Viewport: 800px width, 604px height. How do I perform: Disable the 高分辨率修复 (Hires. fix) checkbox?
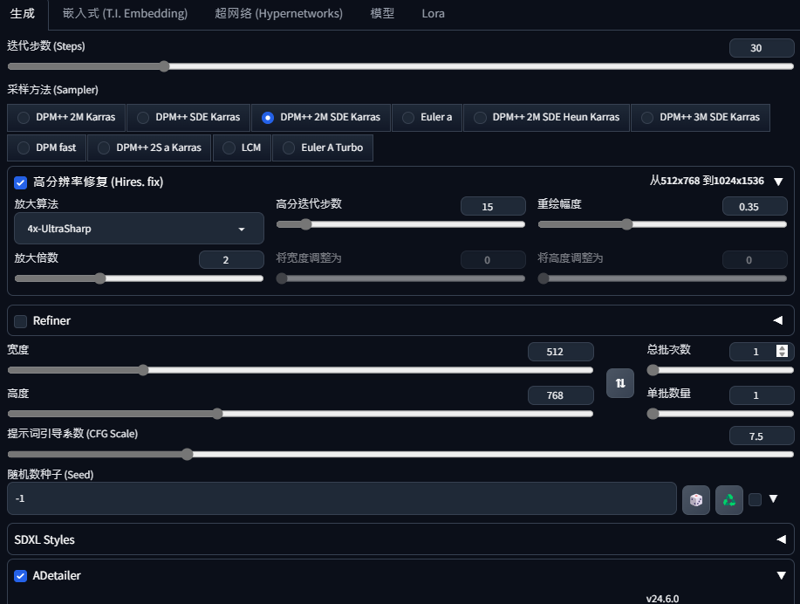pyautogui.click(x=20, y=182)
